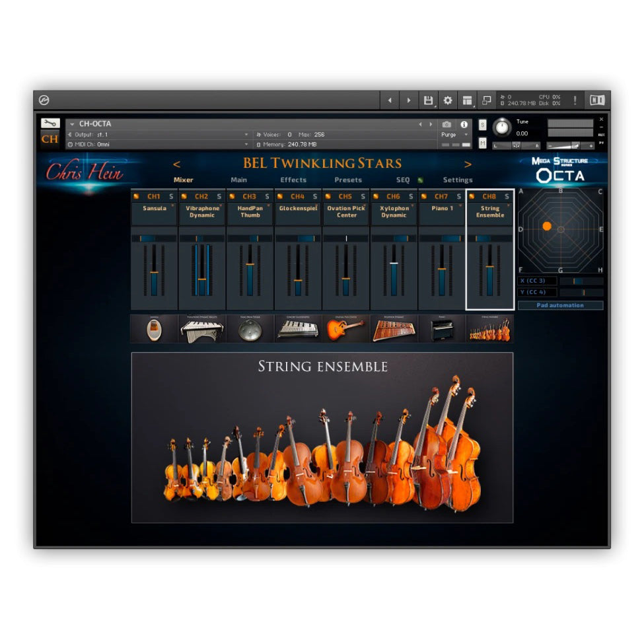Go to previous instrument with left arrow in top toolbar
The image size is (644, 644).
[390, 100]
